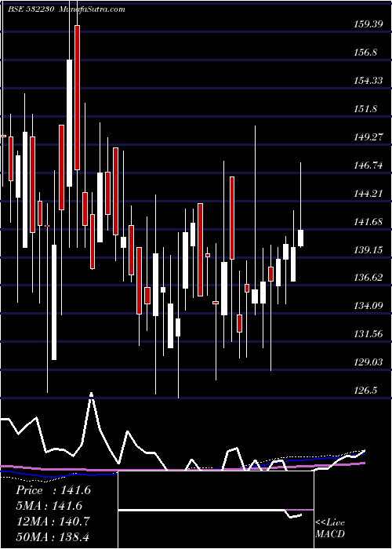The image size is (392, 549).
Task: Select the 134.09 price level label
Action: [368, 306]
